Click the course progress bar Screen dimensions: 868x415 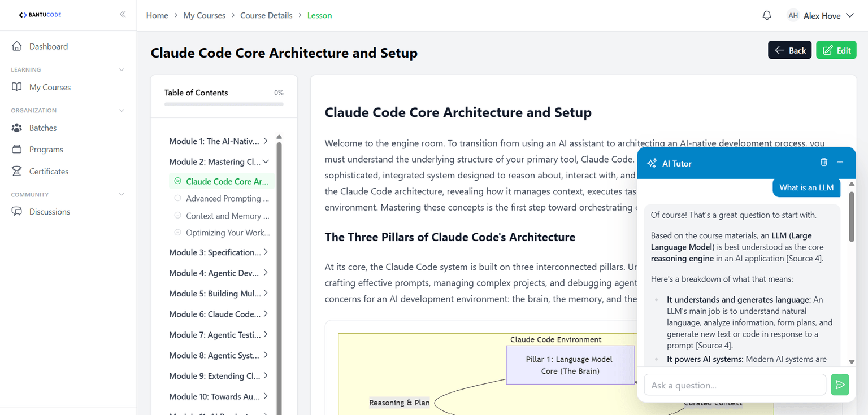point(224,104)
